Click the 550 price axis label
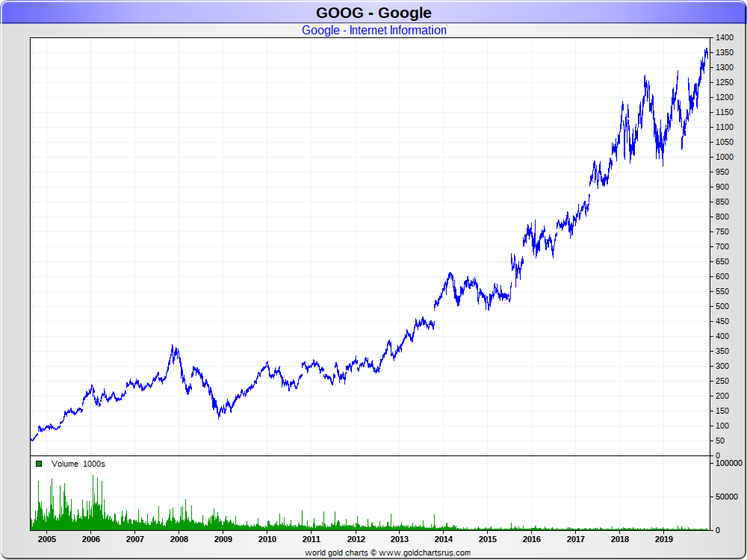The width and height of the screenshot is (747, 560). (722, 291)
